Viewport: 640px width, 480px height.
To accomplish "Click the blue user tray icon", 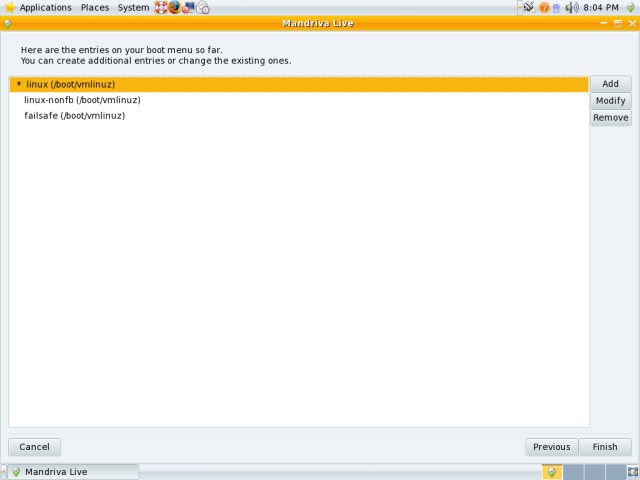I will [556, 8].
